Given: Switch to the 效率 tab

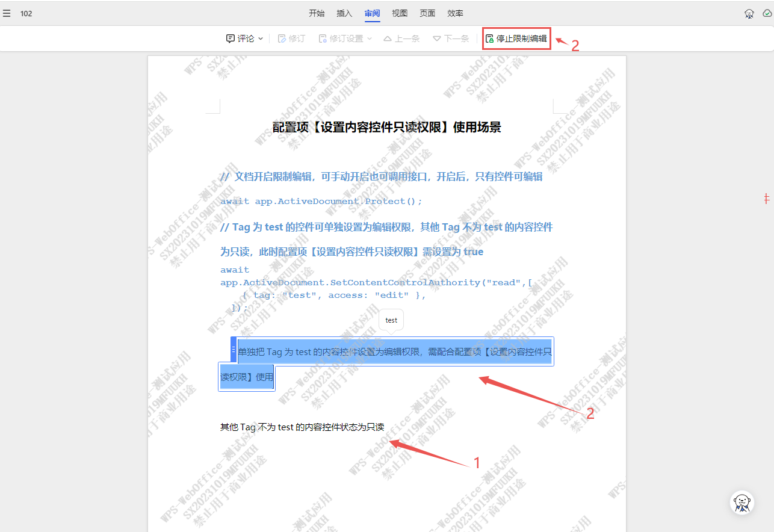Looking at the screenshot, I should click(456, 13).
